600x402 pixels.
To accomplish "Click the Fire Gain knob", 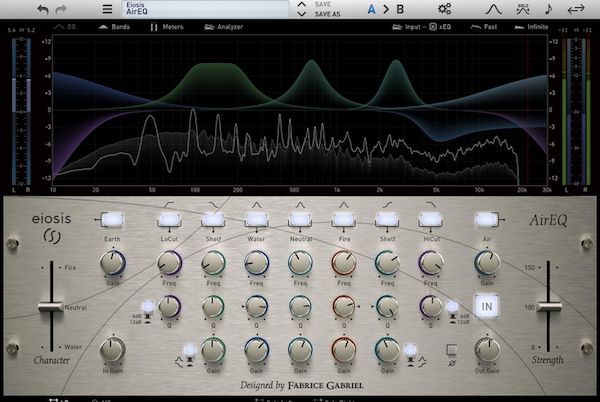I will tap(344, 350).
